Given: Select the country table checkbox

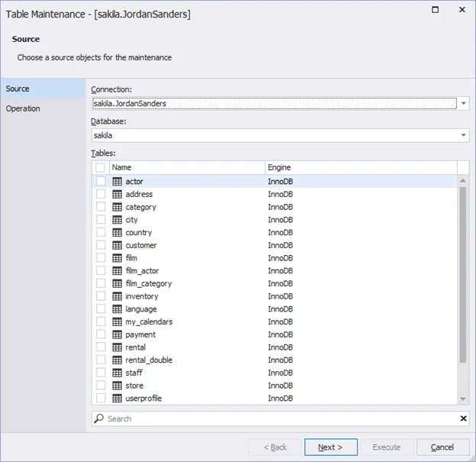Looking at the screenshot, I should (x=101, y=232).
